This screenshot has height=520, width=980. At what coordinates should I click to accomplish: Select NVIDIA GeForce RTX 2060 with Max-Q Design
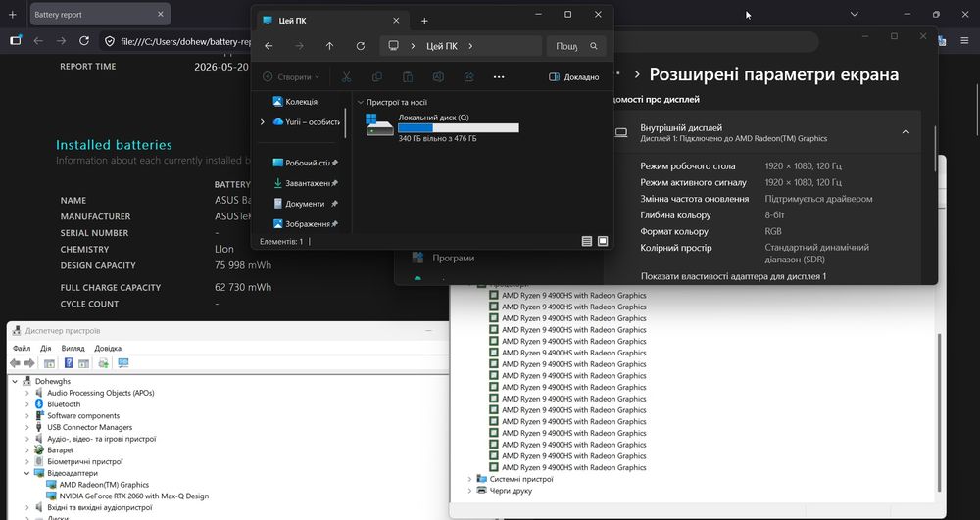(x=133, y=496)
